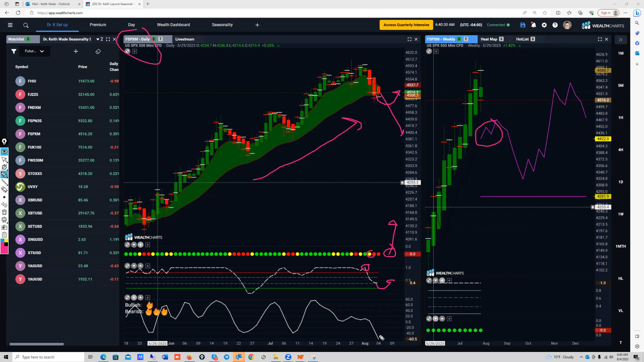Image resolution: width=644 pixels, height=362 pixels.
Task: Take a screenshot with the camera icon
Action: click(x=4, y=227)
